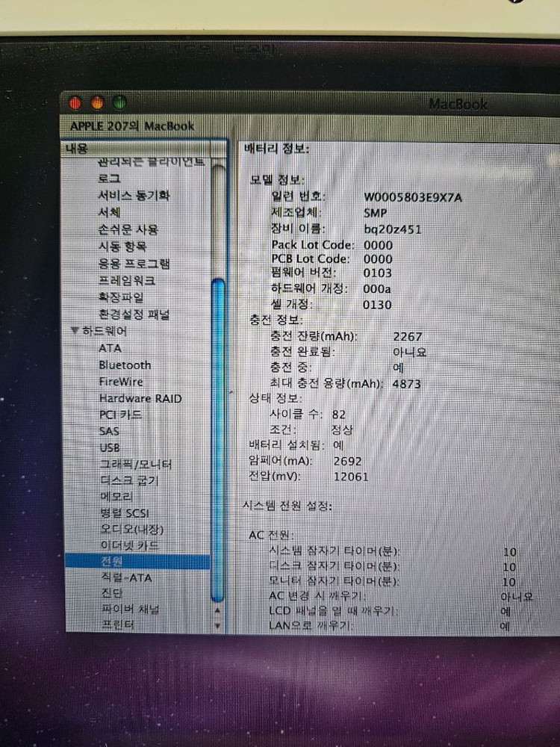Select 병렬 SCSI entry

pos(124,513)
